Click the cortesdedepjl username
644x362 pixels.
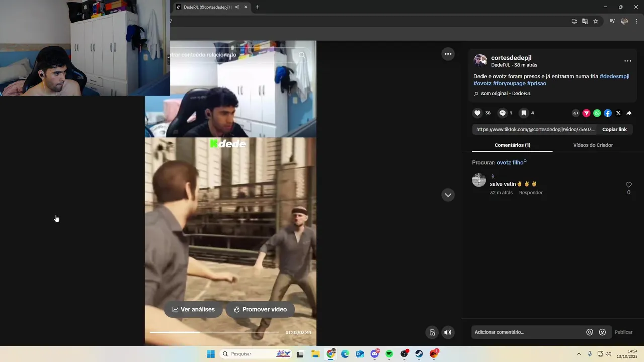511,58
